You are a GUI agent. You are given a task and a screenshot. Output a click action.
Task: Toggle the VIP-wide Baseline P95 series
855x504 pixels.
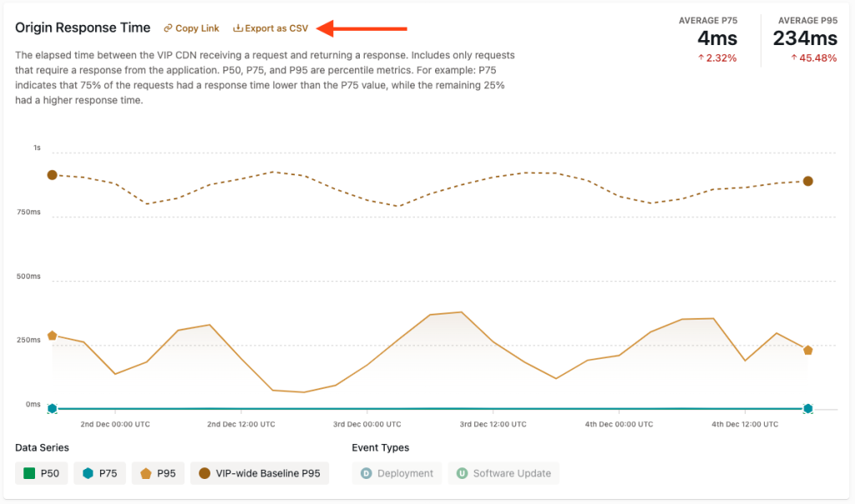[260, 473]
